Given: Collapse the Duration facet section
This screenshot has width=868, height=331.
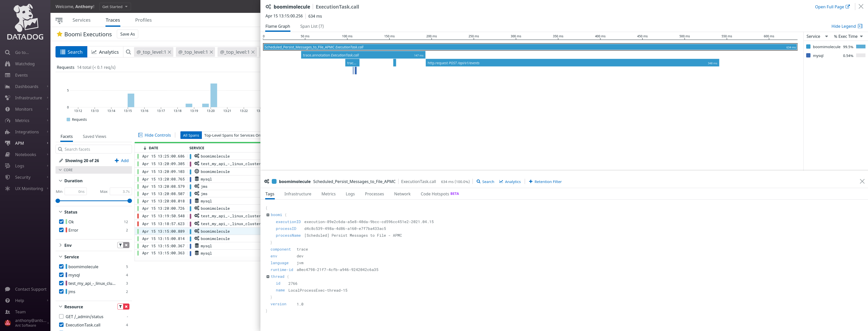Looking at the screenshot, I should [60, 180].
